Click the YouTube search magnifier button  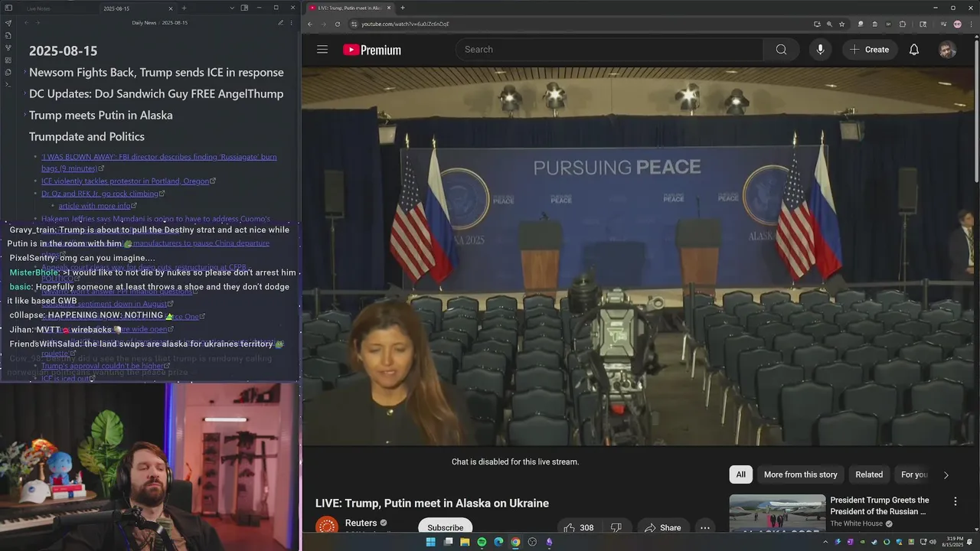[x=781, y=50]
